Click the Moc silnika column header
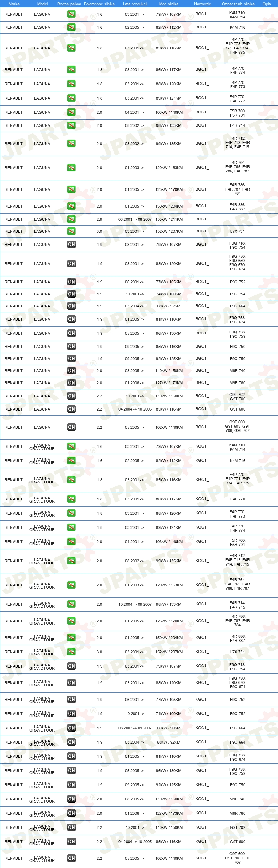Image resolution: width=278 pixels, height=868 pixels. click(x=169, y=4)
